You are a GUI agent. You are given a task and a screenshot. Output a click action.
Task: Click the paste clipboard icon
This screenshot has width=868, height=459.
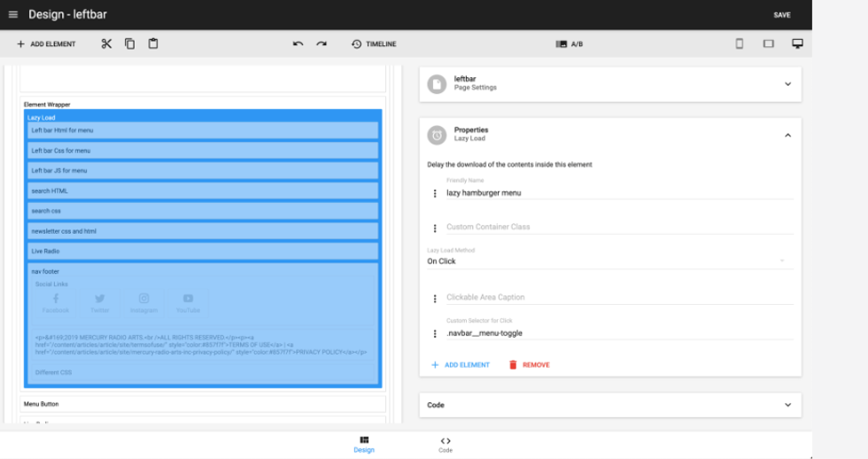[153, 43]
